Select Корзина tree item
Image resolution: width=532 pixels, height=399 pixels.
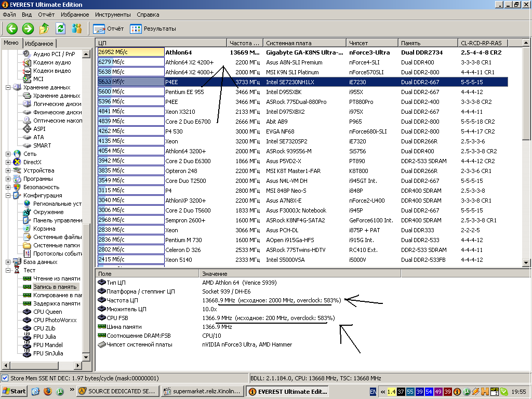pyautogui.click(x=44, y=229)
